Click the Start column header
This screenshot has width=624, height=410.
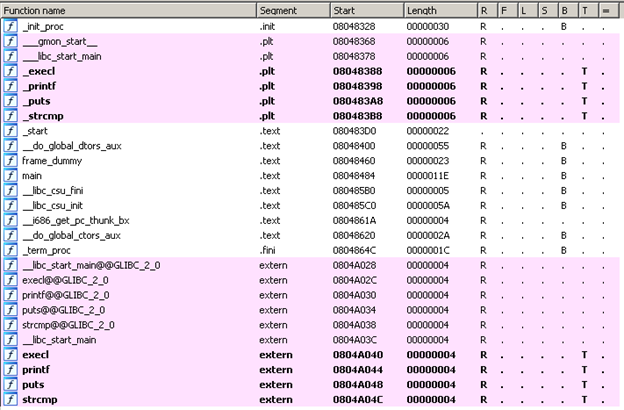[366, 9]
